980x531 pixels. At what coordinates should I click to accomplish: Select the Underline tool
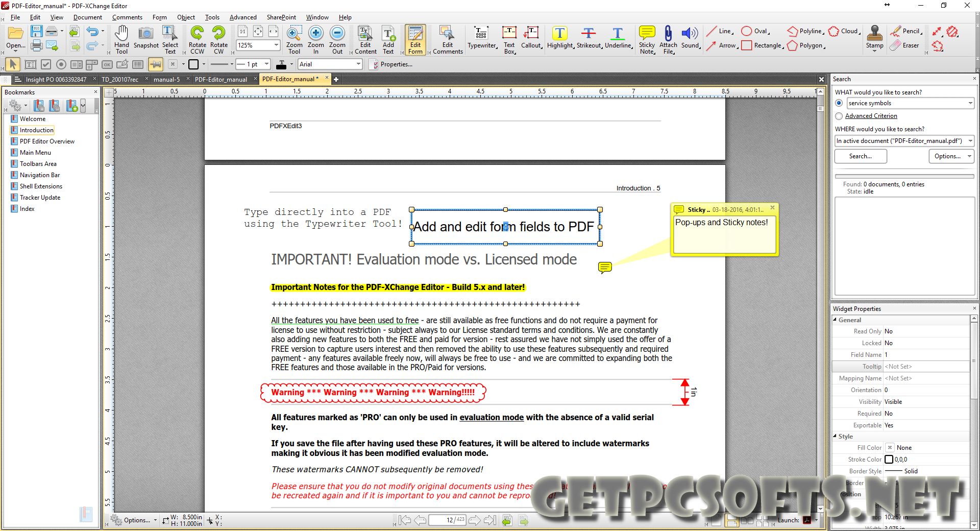[619, 37]
